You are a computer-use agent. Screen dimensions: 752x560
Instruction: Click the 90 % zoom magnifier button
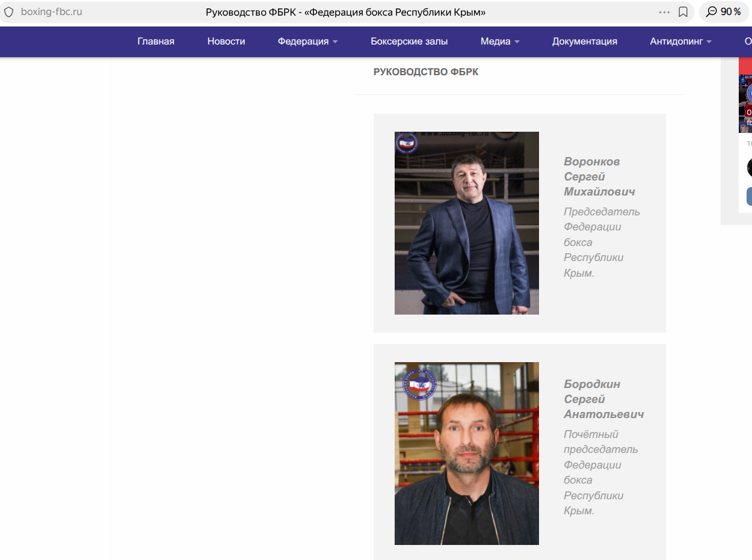[723, 12]
